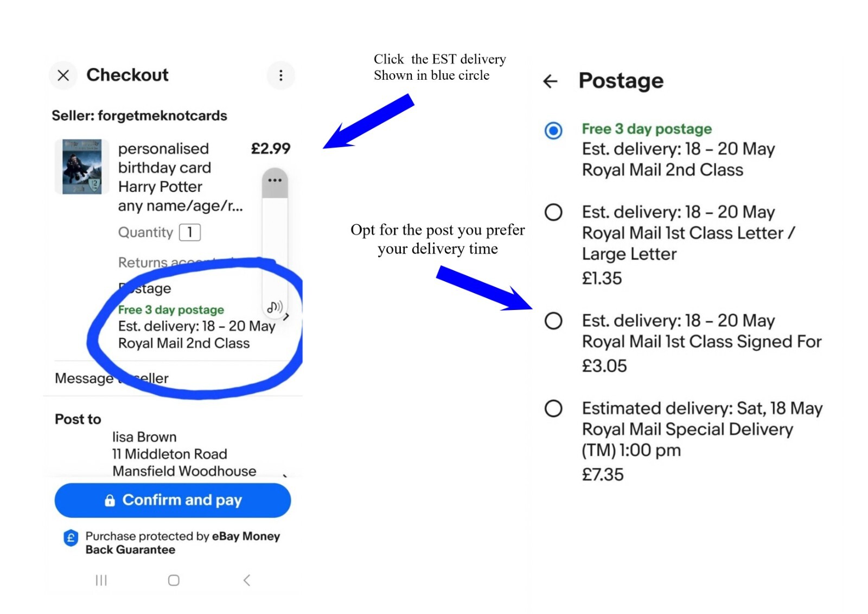Image resolution: width=868 pixels, height=614 pixels.
Task: Tap the grey ellipsis overlay button
Action: pos(275,181)
